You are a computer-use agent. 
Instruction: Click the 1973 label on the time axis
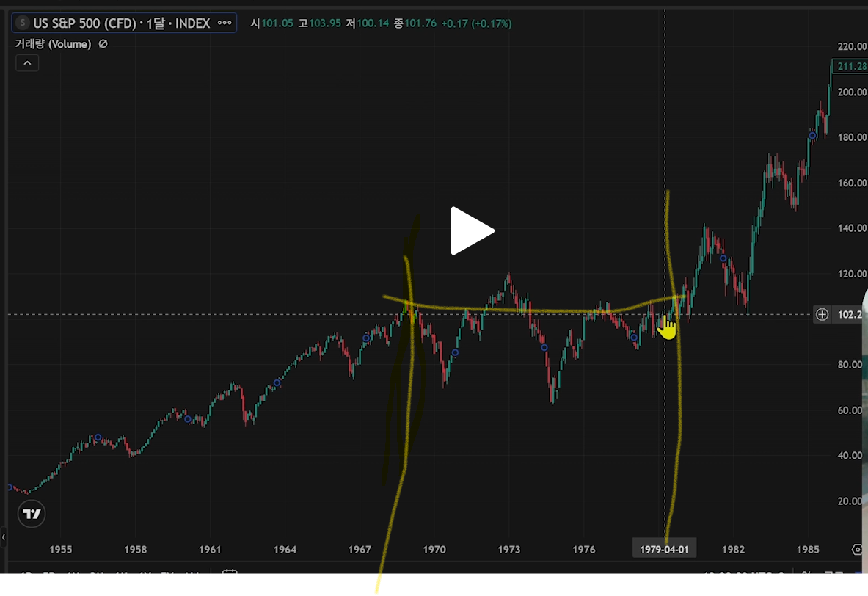point(508,550)
